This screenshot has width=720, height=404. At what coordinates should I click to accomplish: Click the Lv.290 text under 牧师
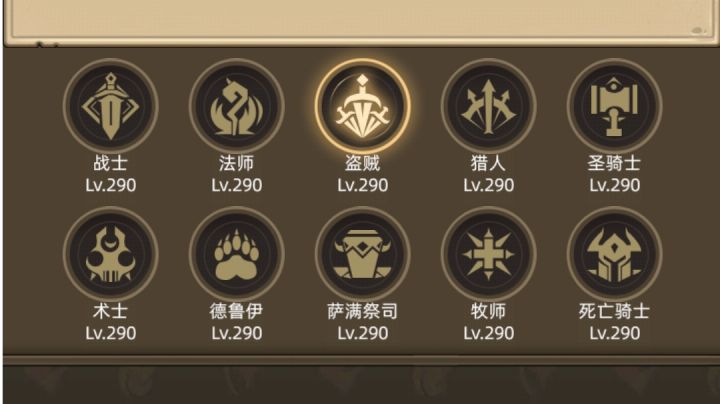(489, 333)
